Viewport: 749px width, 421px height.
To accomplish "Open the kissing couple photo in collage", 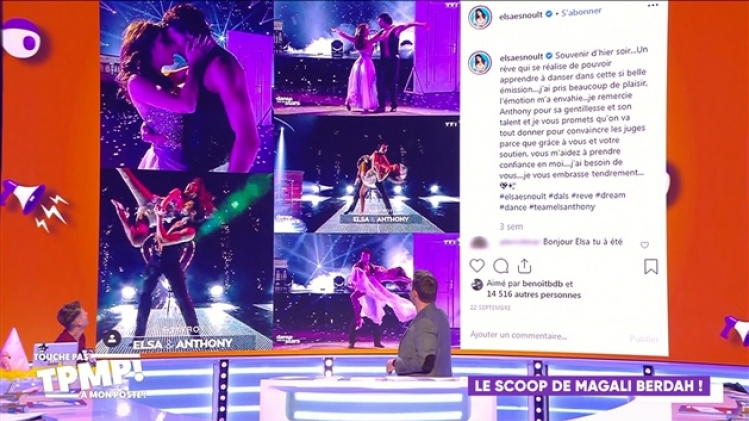I will coord(186,85).
